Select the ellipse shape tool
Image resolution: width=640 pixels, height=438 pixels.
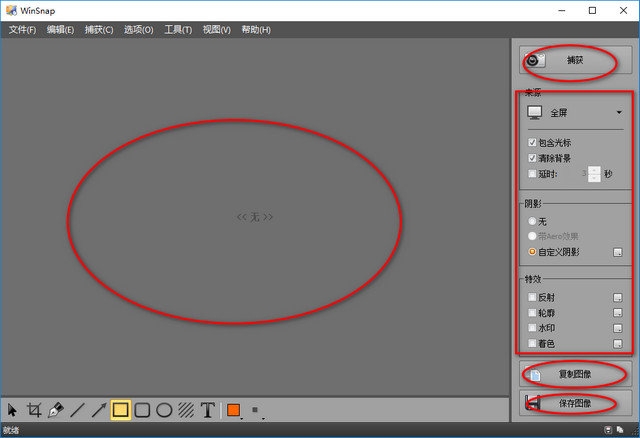click(164, 410)
